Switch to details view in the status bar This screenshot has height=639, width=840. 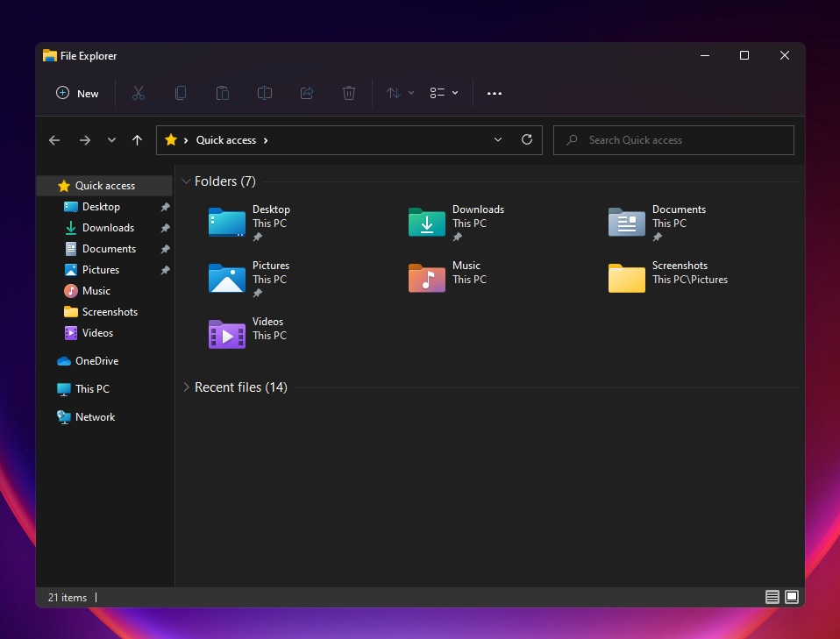(772, 597)
